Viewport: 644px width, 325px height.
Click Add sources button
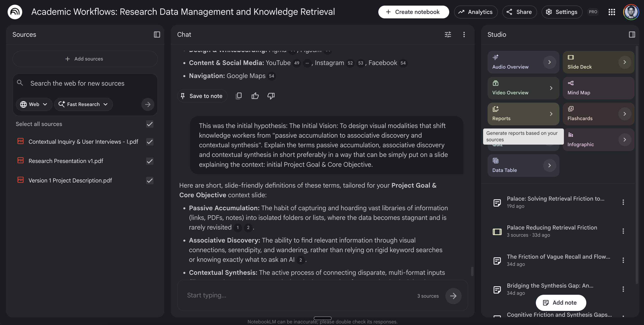85,59
